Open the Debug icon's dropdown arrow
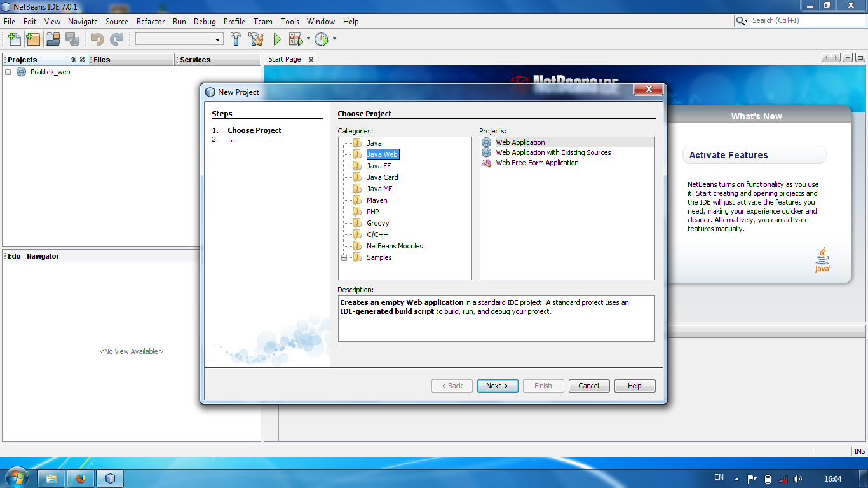868x488 pixels. [x=308, y=39]
